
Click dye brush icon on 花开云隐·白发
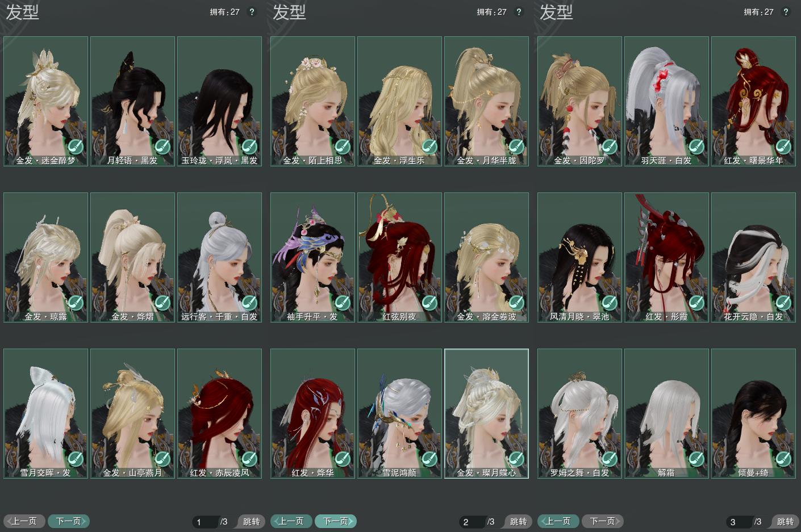coord(783,303)
